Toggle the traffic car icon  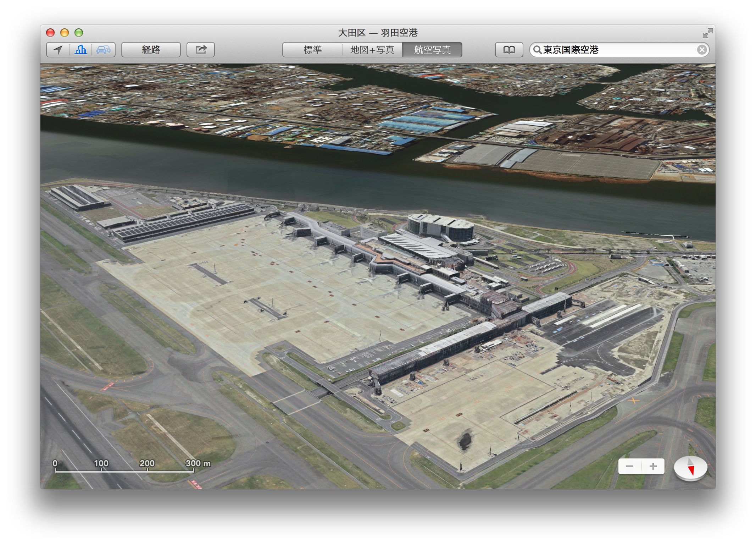tap(103, 50)
